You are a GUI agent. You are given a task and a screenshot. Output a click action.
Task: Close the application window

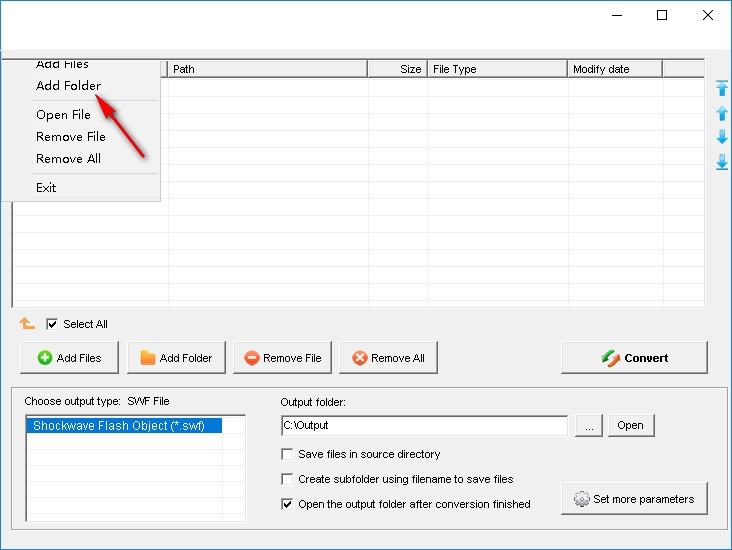pos(708,15)
